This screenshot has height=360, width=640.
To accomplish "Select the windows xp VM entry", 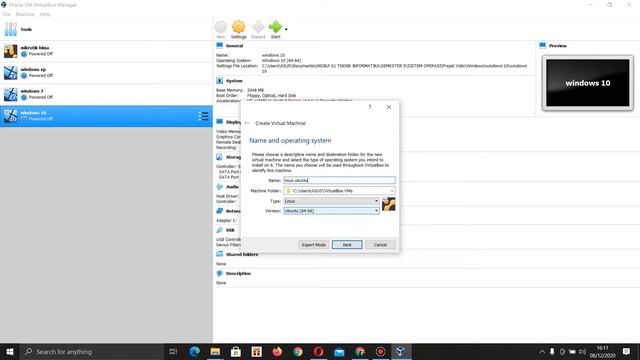I will point(106,73).
